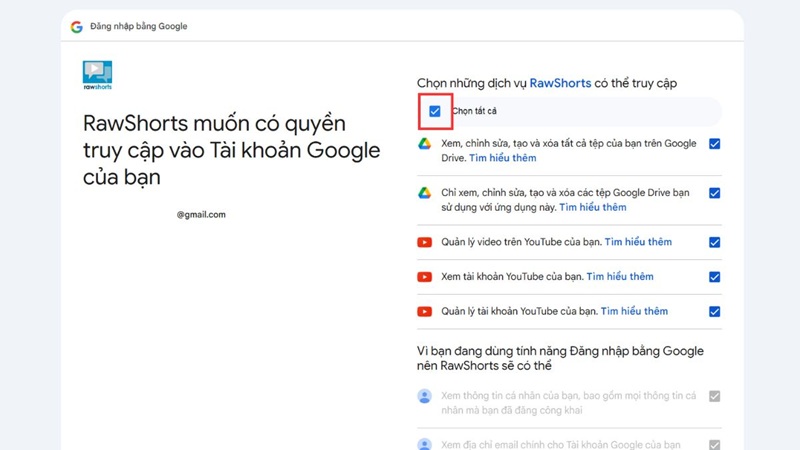Open 'Tìm hiểu thêm' for 'Quản lý video'
Viewport: 800px width, 450px height.
pyautogui.click(x=638, y=242)
